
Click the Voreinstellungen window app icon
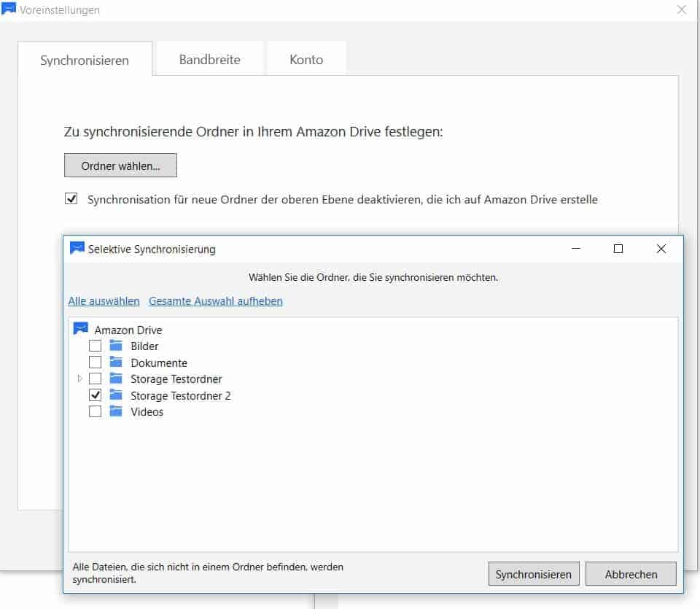(x=9, y=9)
